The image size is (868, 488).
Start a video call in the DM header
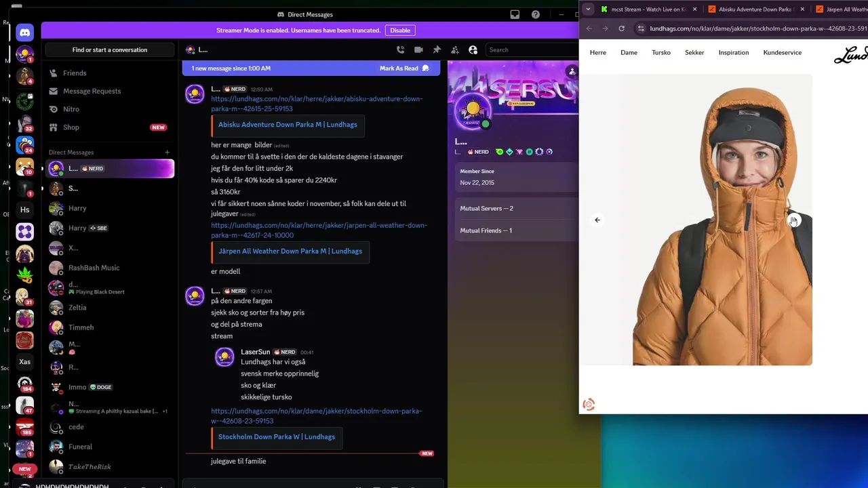click(x=418, y=49)
